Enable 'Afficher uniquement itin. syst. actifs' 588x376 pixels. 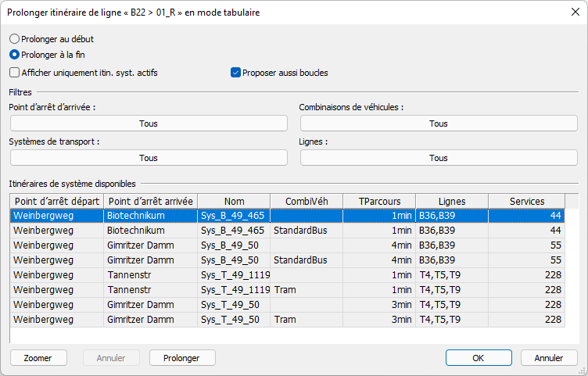15,73
